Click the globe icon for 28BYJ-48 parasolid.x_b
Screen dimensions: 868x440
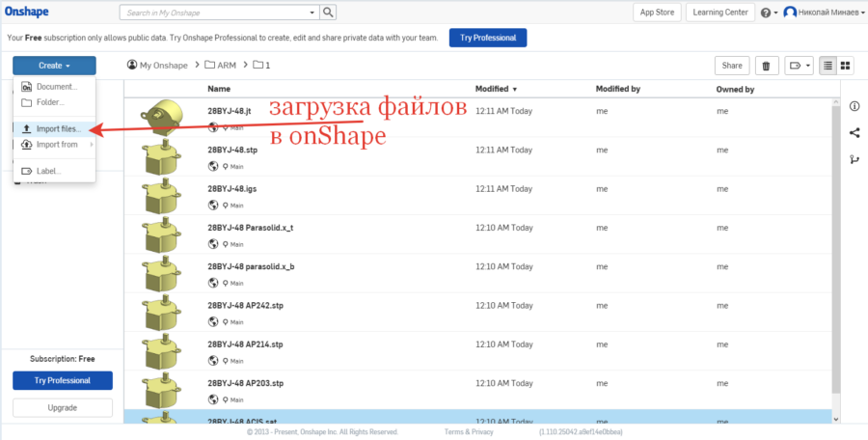pyautogui.click(x=213, y=283)
